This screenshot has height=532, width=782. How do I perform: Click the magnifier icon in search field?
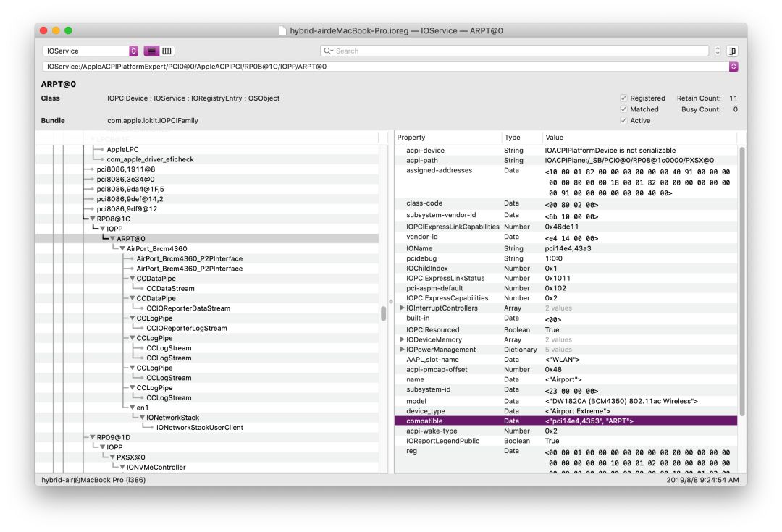(328, 51)
